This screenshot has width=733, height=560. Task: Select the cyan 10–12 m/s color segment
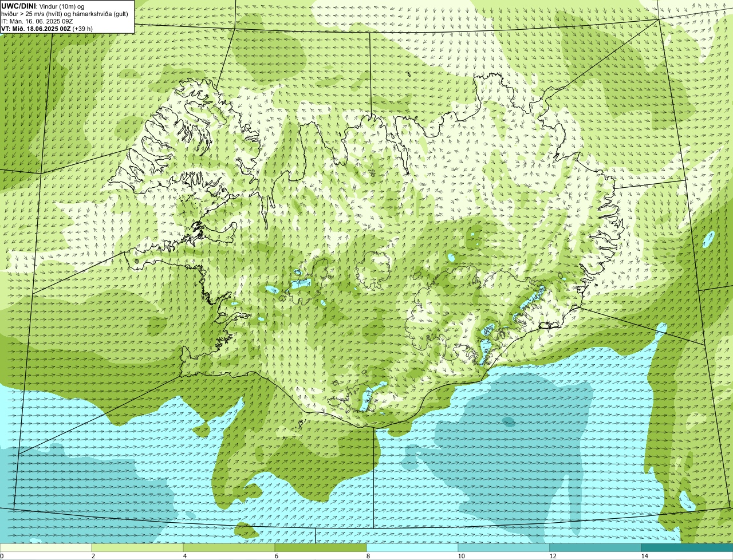[x=504, y=547]
